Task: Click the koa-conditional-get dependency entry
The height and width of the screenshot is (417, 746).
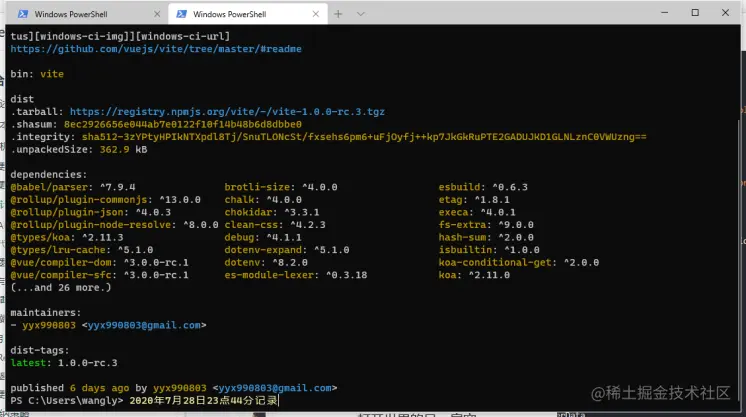Action: [519, 262]
